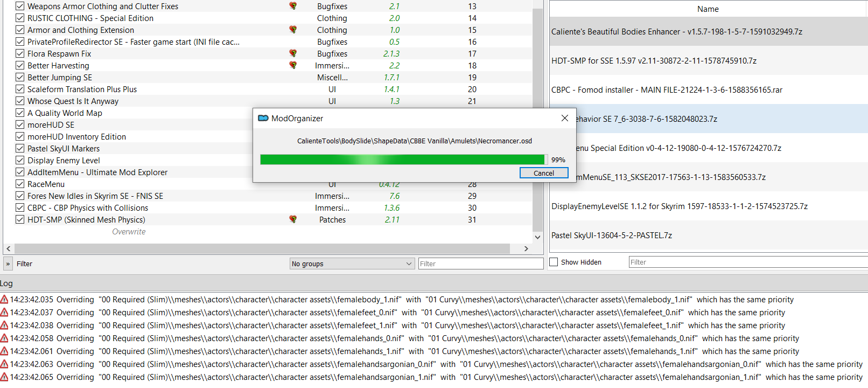Click warning icon on 14:23:42.061 log entry
The width and height of the screenshot is (868, 388).
coord(4,351)
